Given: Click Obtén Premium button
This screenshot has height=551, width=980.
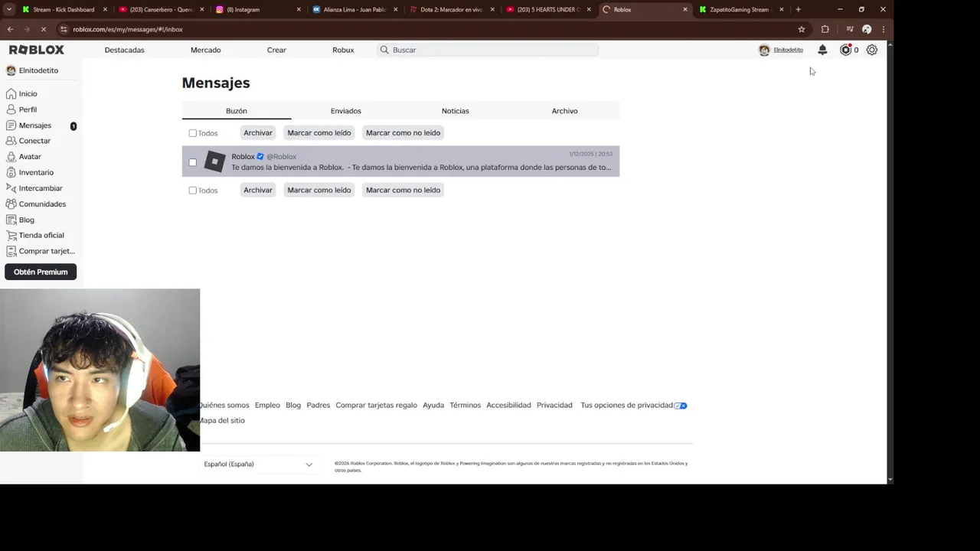Looking at the screenshot, I should [x=41, y=272].
